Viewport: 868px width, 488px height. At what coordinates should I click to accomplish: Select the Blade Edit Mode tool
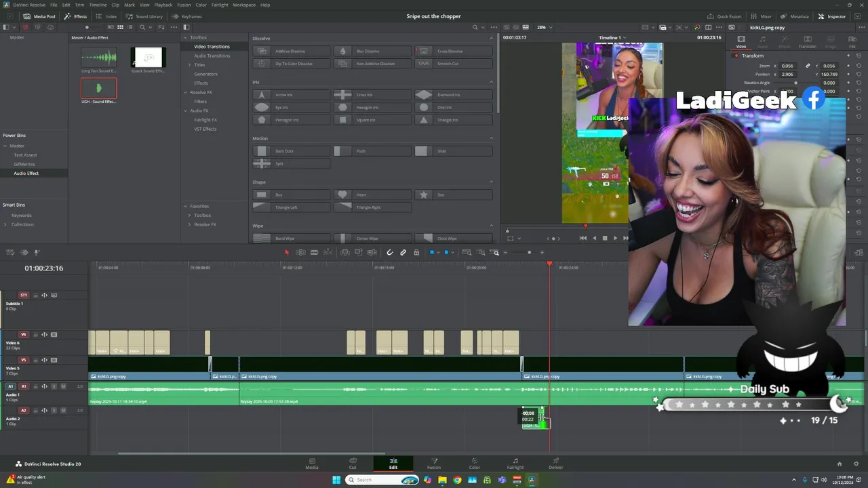pos(328,252)
